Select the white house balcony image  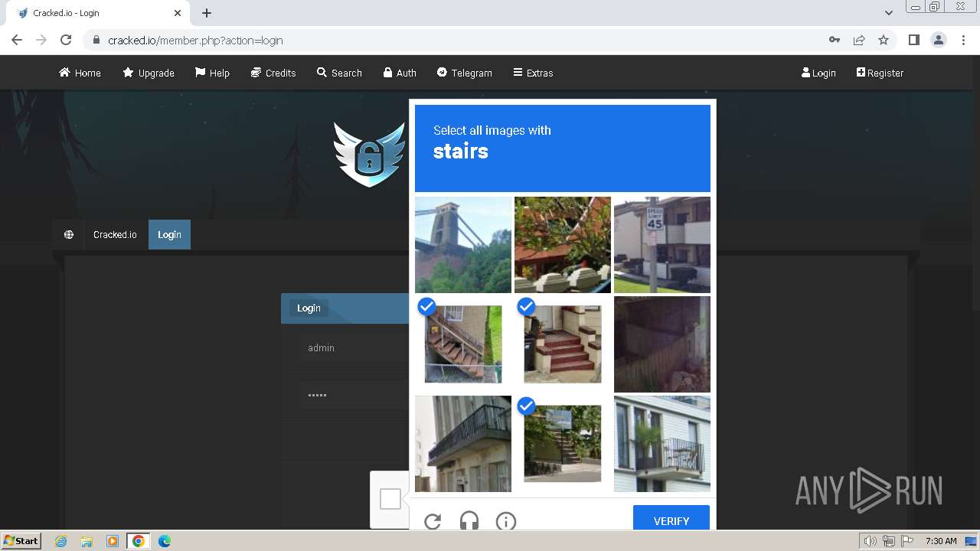pos(662,444)
